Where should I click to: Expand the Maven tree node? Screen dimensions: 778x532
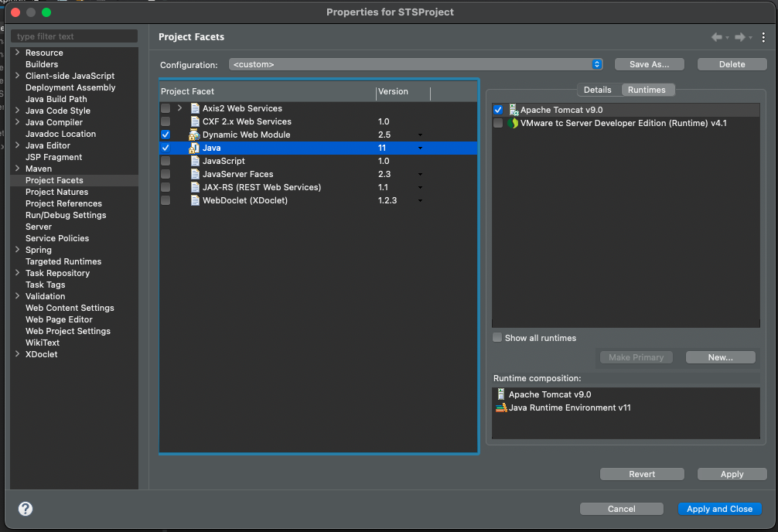(x=17, y=169)
